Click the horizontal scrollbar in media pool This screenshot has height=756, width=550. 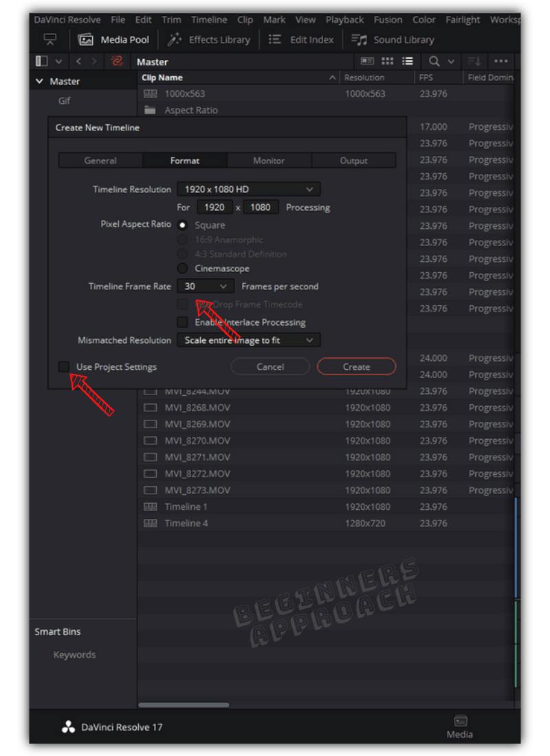(184, 705)
